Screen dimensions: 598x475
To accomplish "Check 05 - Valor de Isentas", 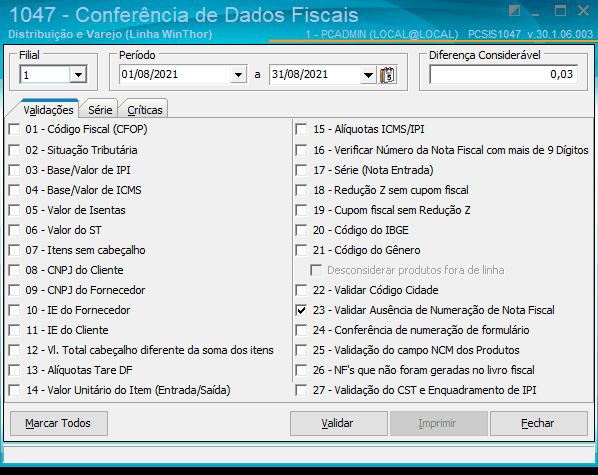I will point(14,210).
